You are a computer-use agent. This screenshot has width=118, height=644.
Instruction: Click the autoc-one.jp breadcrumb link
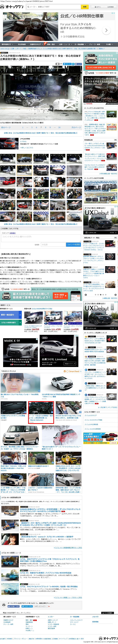click(5, 49)
